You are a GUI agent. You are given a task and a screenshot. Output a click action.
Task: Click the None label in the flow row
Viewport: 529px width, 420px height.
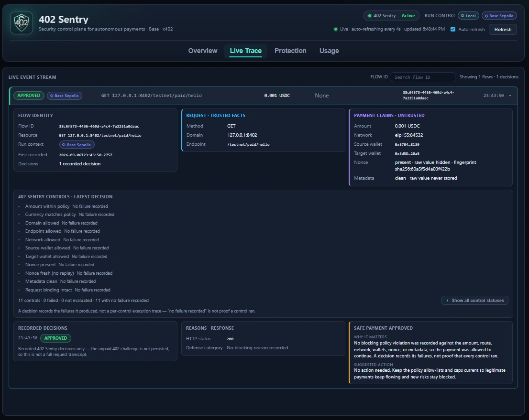pos(321,96)
